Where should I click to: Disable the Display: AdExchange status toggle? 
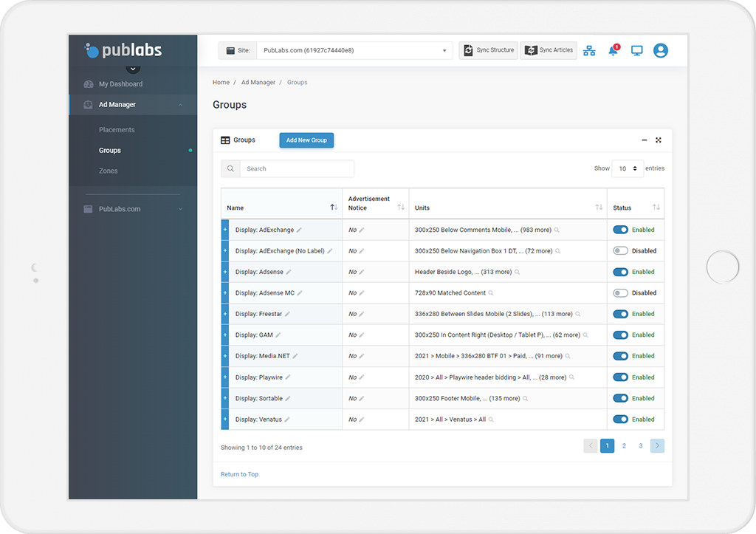(x=620, y=230)
